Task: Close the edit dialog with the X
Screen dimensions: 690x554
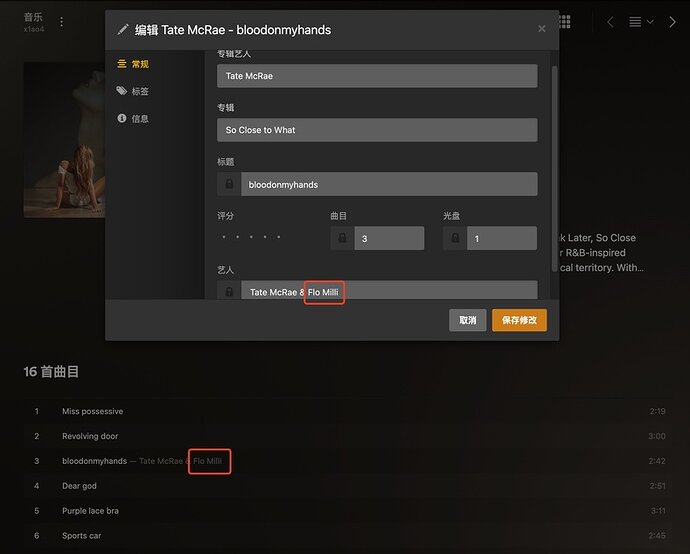Action: click(x=542, y=29)
